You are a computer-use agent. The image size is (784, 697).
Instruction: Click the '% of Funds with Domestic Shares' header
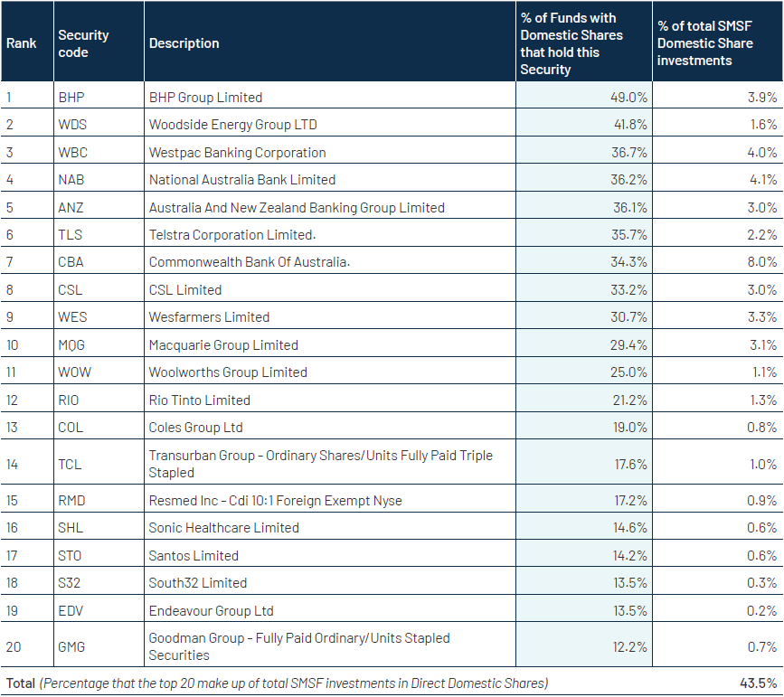tap(571, 43)
